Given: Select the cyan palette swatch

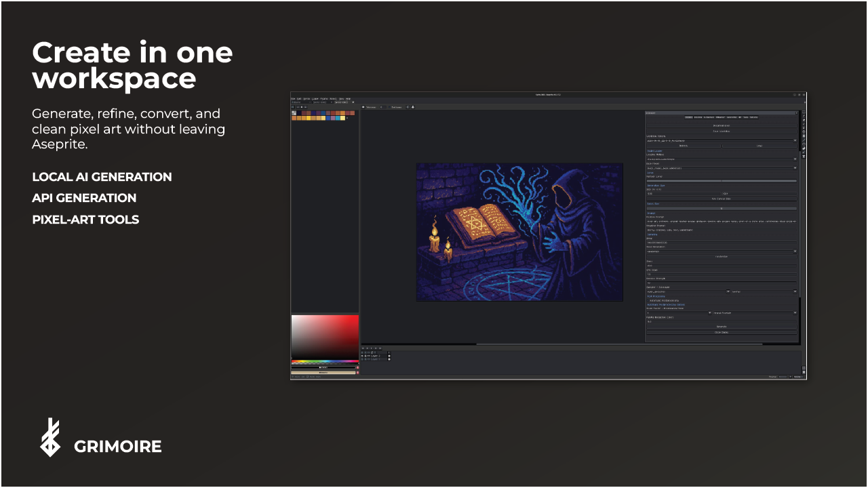Looking at the screenshot, I should [x=338, y=118].
